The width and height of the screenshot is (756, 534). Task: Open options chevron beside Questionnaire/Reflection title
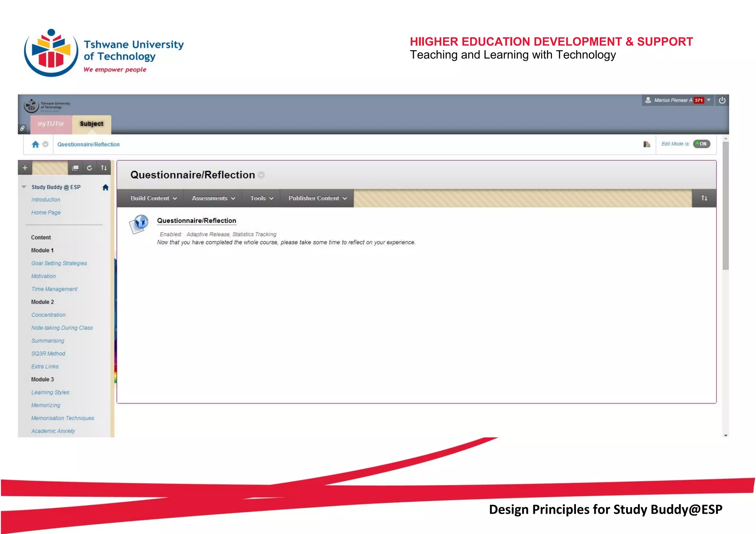(261, 175)
